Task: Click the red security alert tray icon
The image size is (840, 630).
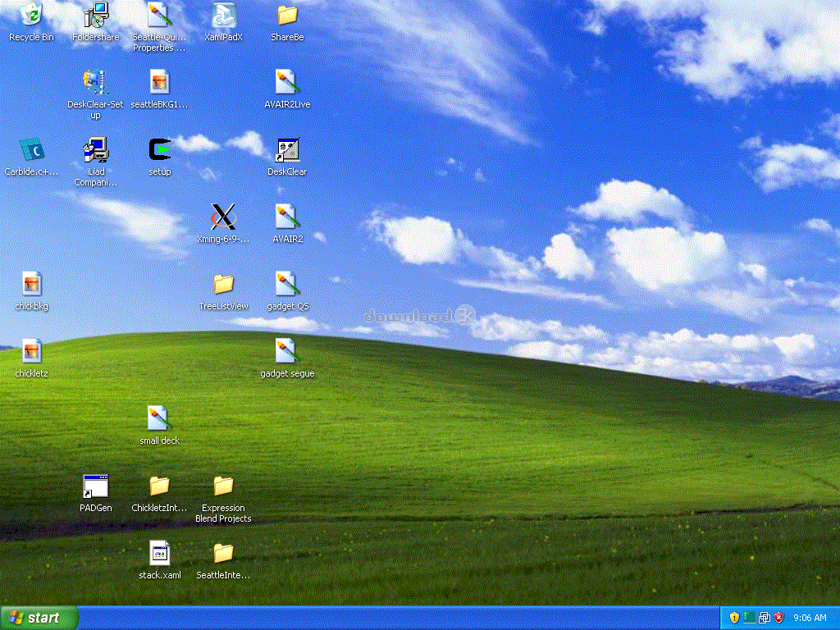Action: click(779, 618)
